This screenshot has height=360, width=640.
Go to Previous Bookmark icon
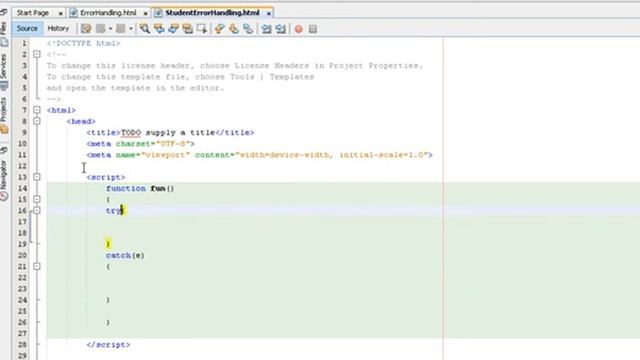(220, 29)
